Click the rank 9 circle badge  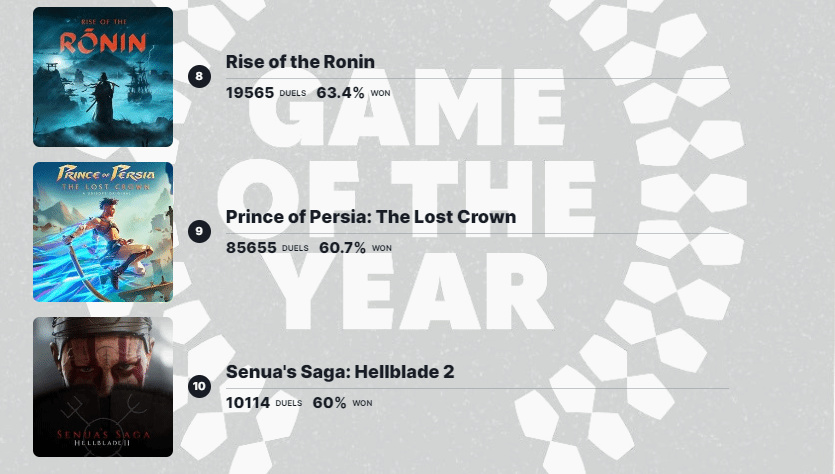point(199,231)
